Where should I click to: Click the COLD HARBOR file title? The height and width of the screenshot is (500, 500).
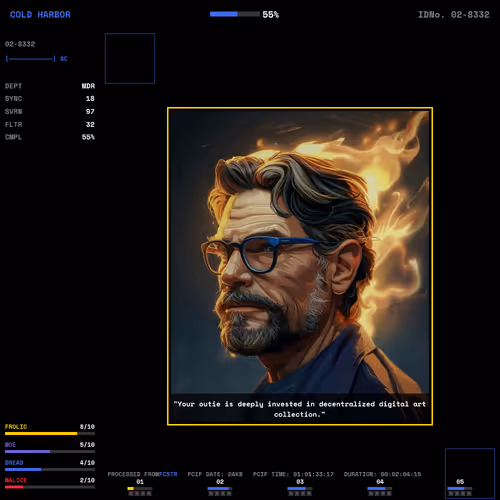(40, 15)
